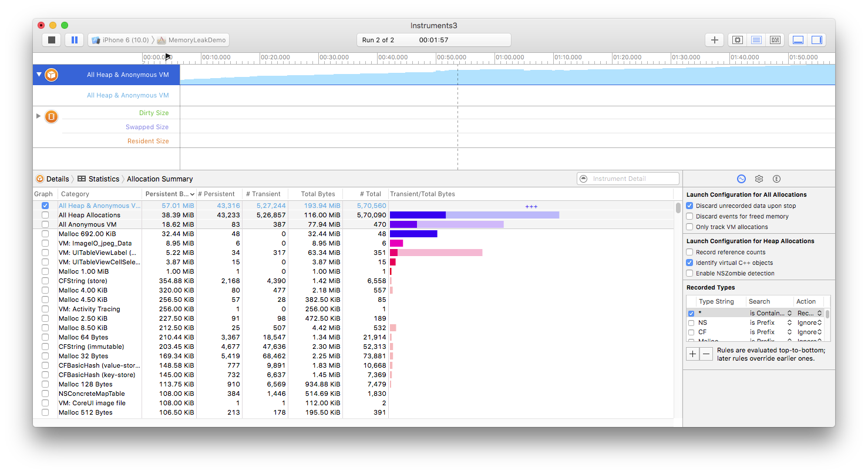
Task: Click the VM Tracker instrument icon
Action: click(52, 116)
